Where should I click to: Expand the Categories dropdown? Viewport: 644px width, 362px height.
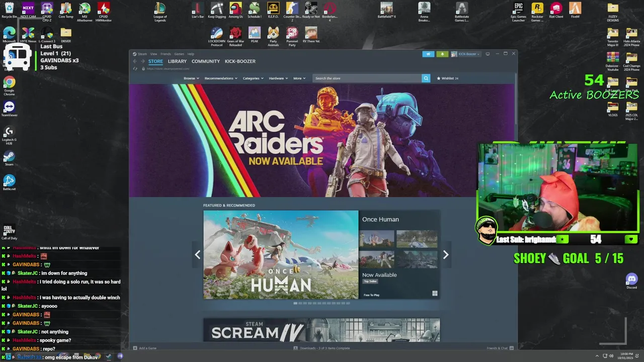(253, 78)
